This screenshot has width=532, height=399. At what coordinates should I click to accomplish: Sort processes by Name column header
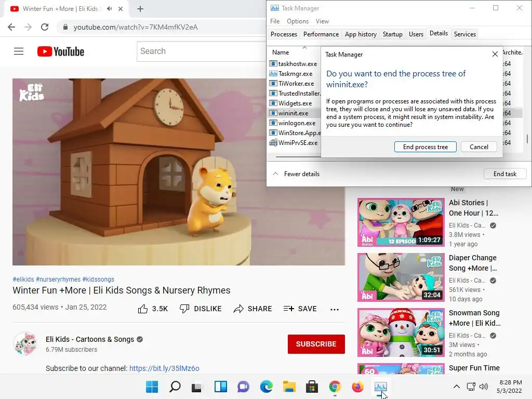pyautogui.click(x=281, y=52)
